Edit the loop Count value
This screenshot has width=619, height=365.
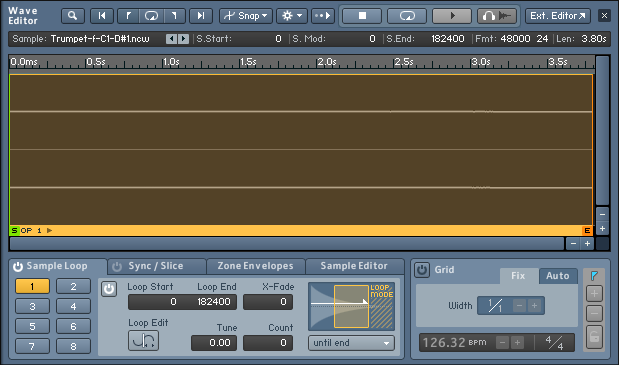click(268, 343)
